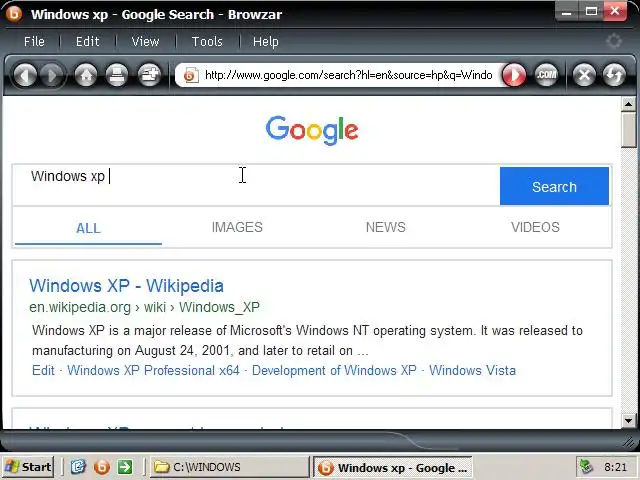
Task: Click the vertical scrollbar thumb
Action: pyautogui.click(x=629, y=130)
